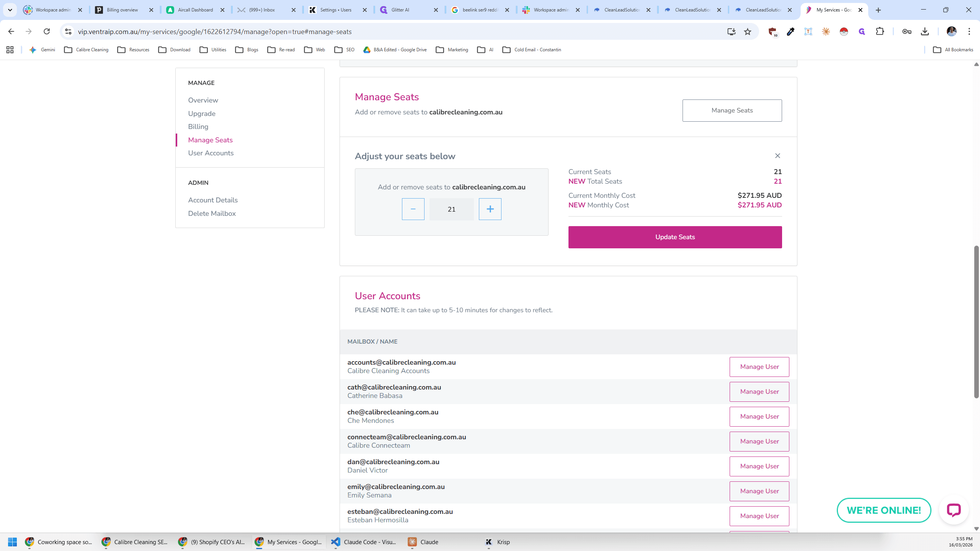This screenshot has height=551, width=980.
Task: Open the Marketing bookmarks folder
Action: pos(452,50)
